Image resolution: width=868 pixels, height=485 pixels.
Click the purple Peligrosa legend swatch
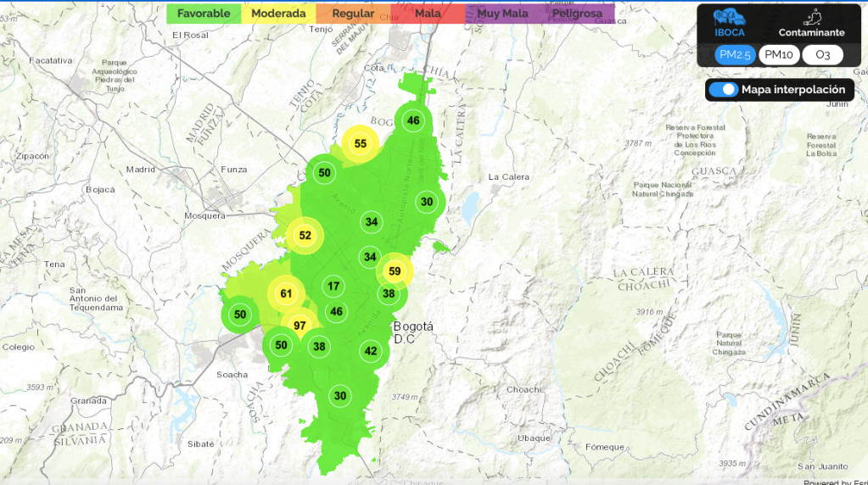click(x=577, y=14)
